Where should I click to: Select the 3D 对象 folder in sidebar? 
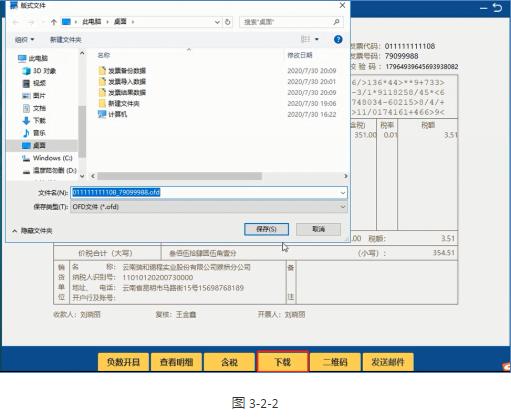pyautogui.click(x=39, y=71)
